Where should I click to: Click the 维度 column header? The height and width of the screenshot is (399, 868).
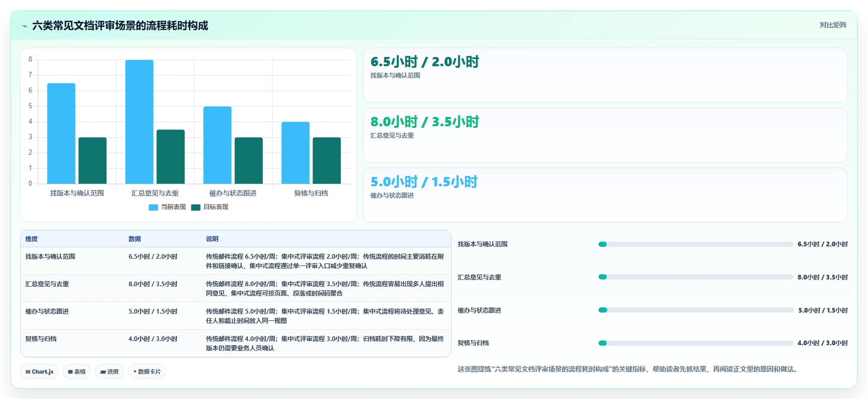(32, 239)
